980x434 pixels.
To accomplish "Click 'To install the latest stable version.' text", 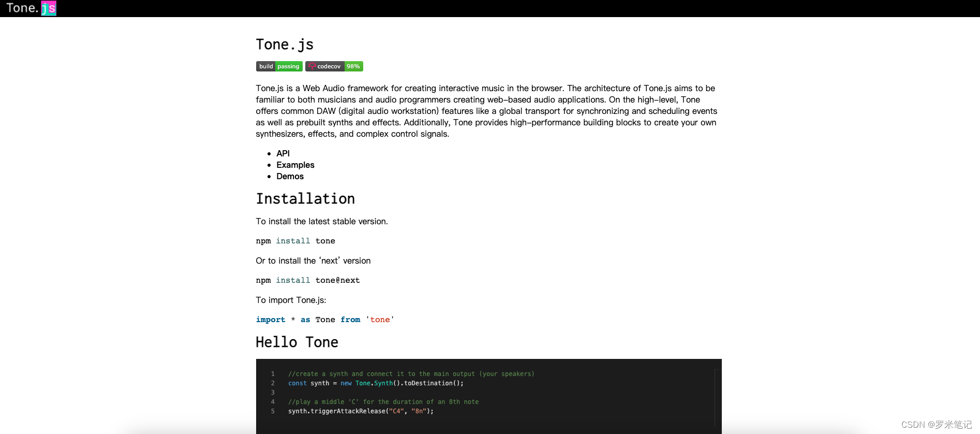I will pyautogui.click(x=322, y=221).
